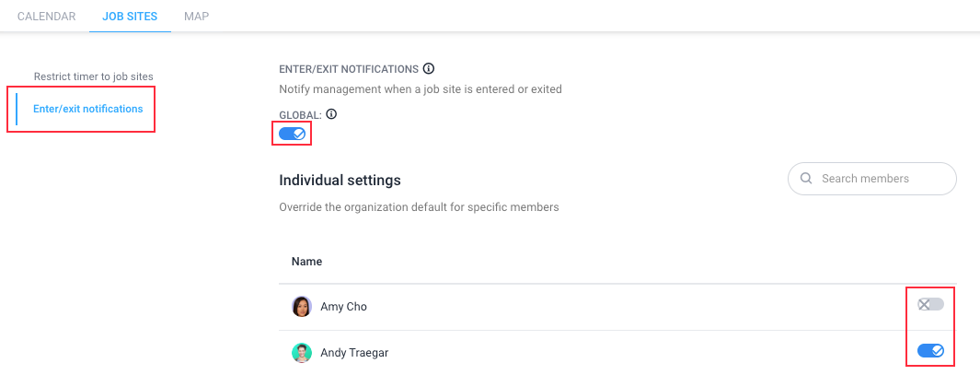Click the info icon beside Enter/Exit Notifications heading
The image size is (980, 375).
pyautogui.click(x=428, y=68)
